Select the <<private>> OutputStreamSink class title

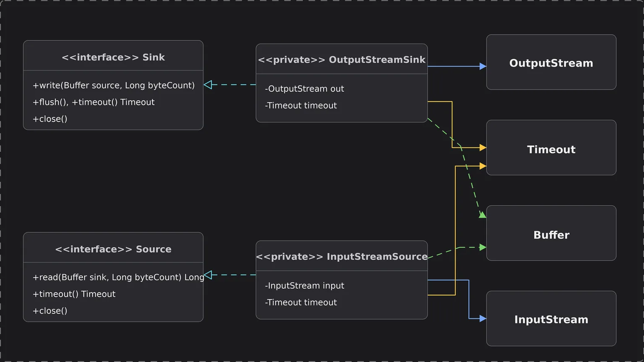[x=342, y=59]
